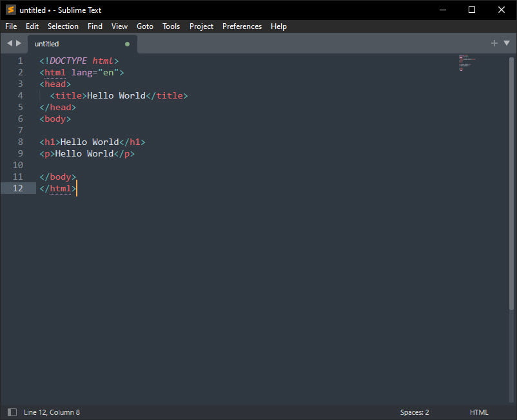Viewport: 517px width, 420px height.
Task: Maximize the Sublime Text window
Action: pos(472,10)
